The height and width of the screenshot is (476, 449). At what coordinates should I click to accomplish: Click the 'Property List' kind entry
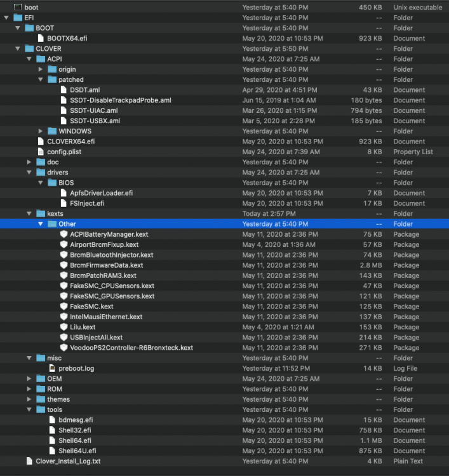[413, 152]
